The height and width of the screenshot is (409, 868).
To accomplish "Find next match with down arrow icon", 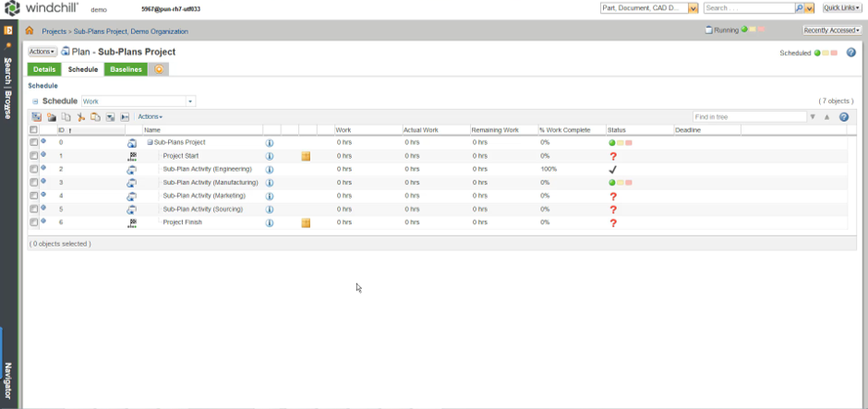I will pos(813,117).
